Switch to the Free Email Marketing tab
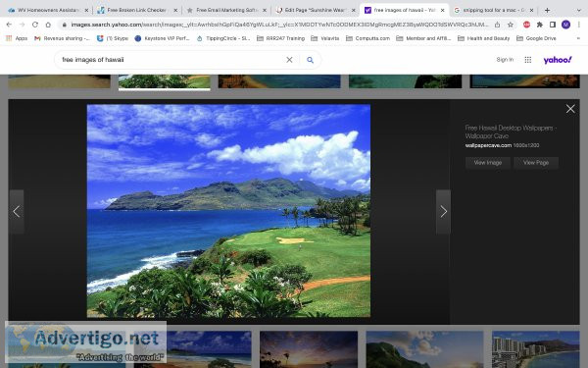588x368 pixels. tap(226, 10)
